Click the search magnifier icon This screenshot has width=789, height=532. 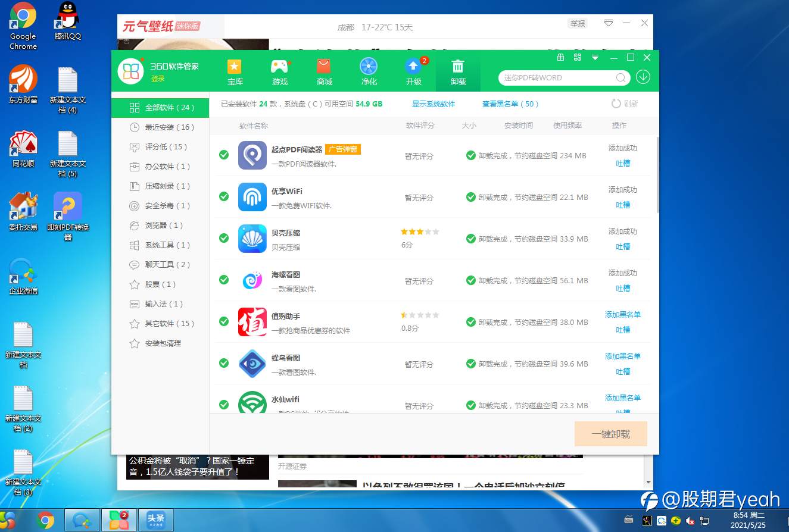(x=620, y=77)
